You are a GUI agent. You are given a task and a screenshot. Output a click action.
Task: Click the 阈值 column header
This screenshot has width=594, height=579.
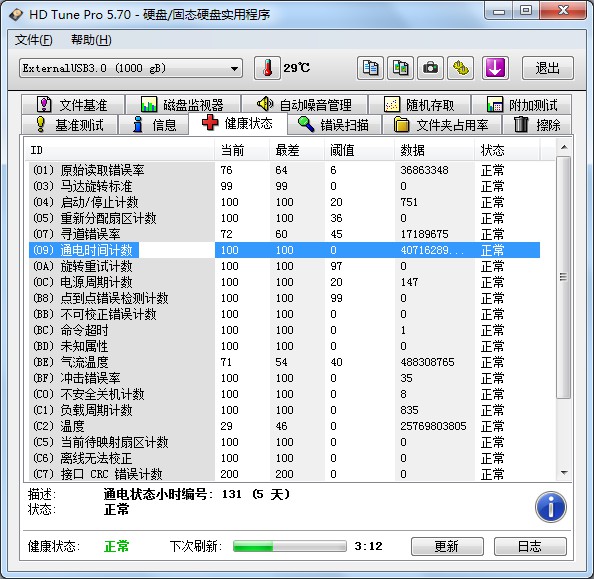coord(360,150)
